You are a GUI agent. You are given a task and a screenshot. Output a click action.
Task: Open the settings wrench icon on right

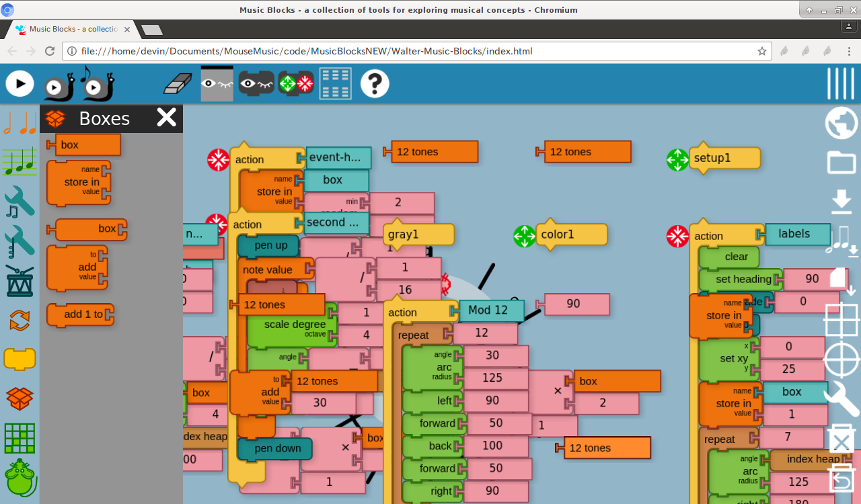click(x=841, y=398)
